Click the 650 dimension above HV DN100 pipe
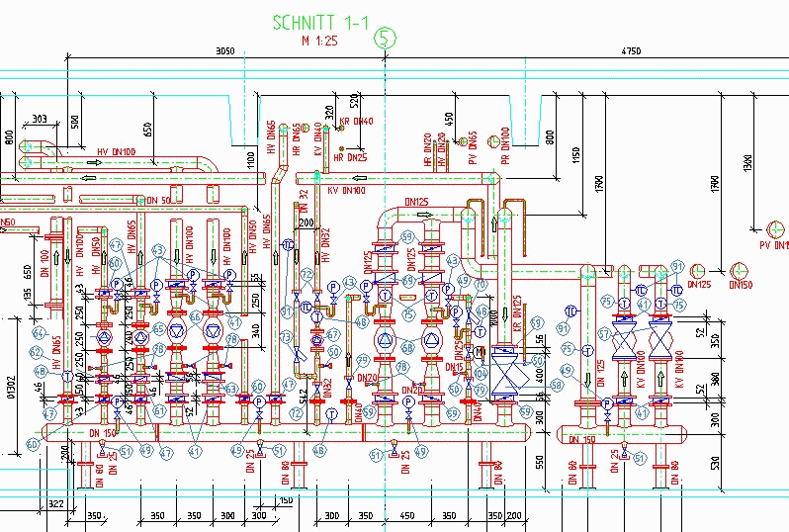This screenshot has height=532, width=789. click(x=148, y=130)
